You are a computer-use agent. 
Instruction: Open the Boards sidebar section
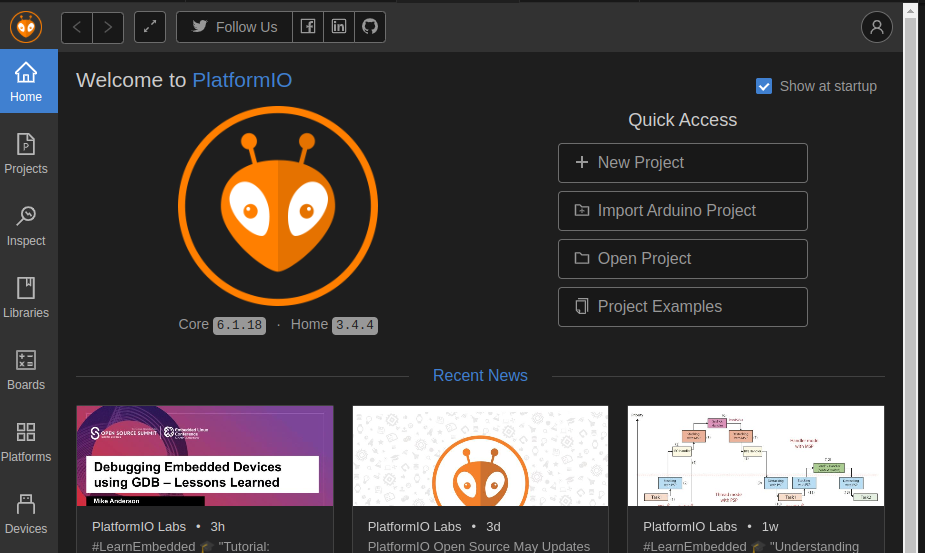pos(26,369)
